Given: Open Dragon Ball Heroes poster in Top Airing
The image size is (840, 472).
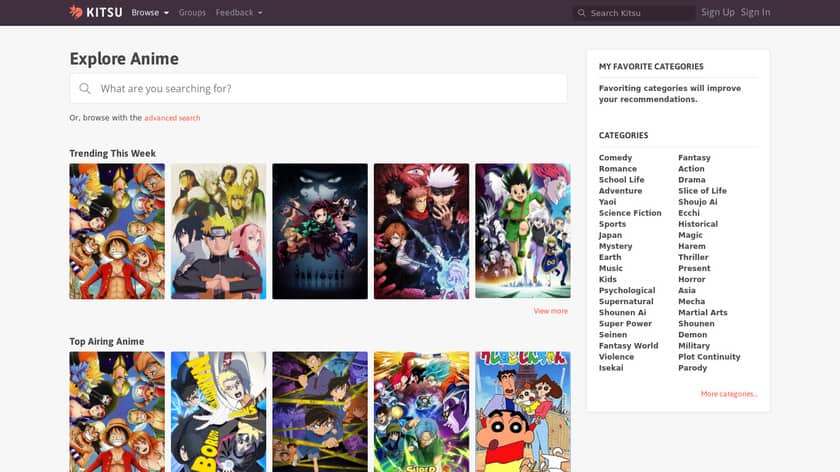Looking at the screenshot, I should [422, 412].
